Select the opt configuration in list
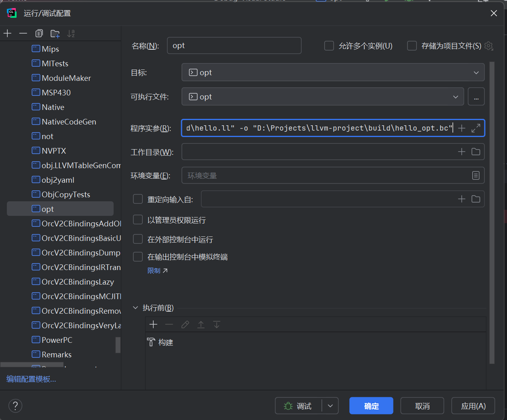The height and width of the screenshot is (420, 507). (x=60, y=209)
